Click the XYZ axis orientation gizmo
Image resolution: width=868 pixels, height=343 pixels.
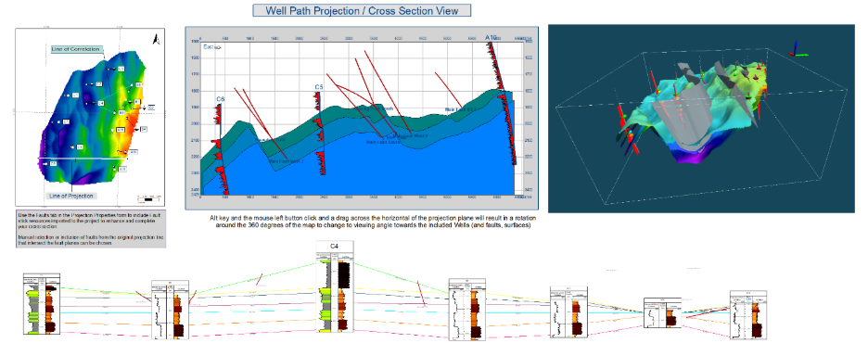point(798,49)
